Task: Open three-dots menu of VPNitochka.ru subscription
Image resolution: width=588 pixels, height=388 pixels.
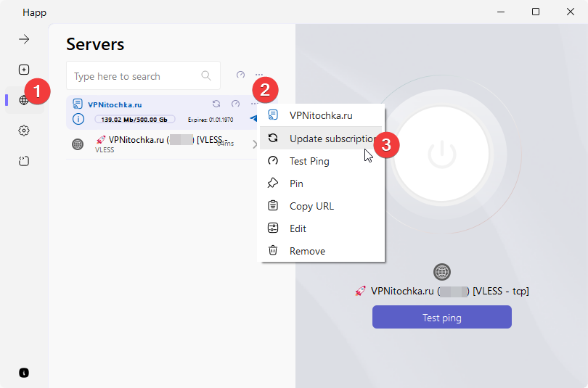Action: coord(254,104)
